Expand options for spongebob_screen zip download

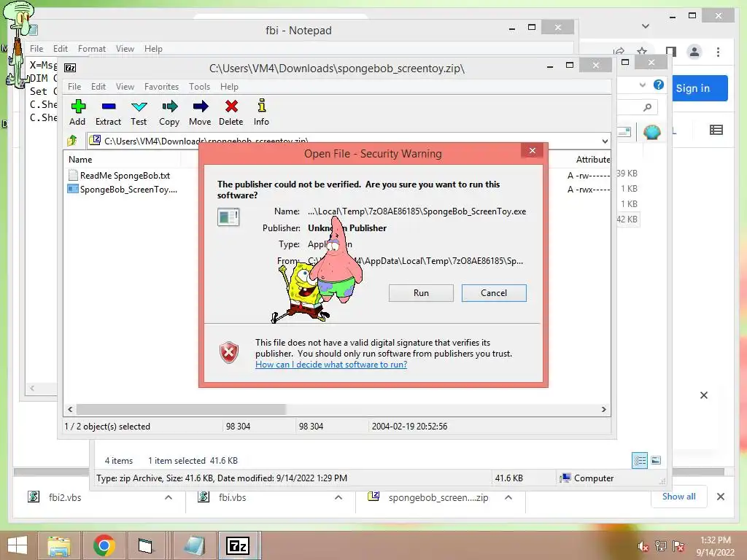coord(508,497)
